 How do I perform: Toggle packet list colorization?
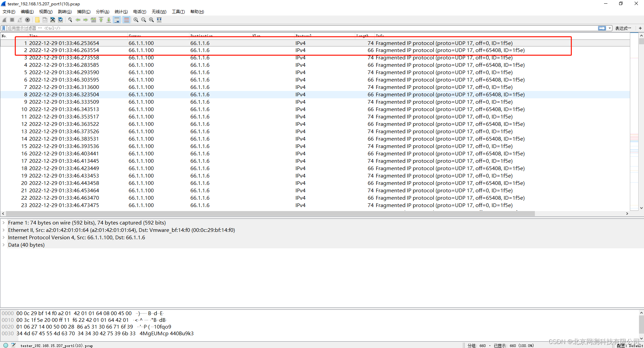coord(126,20)
